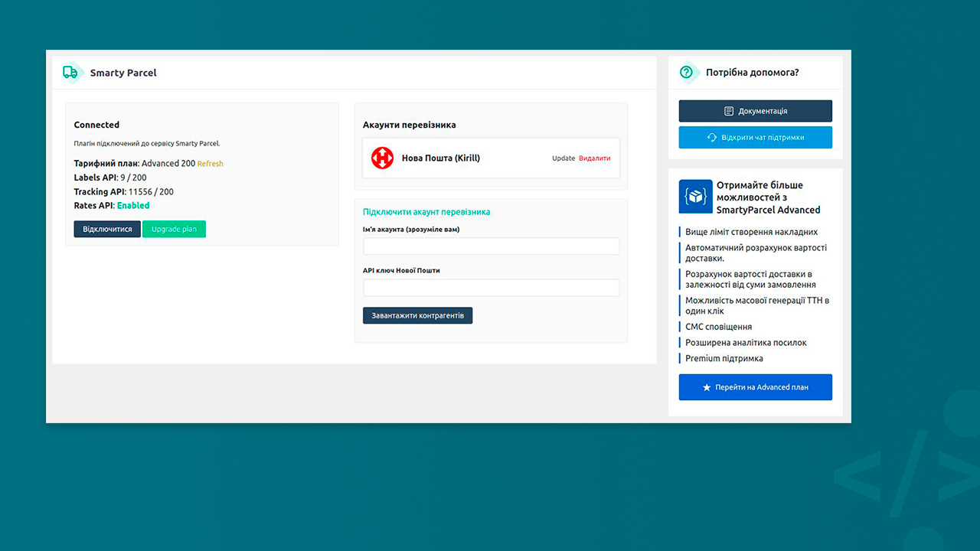Image resolution: width=980 pixels, height=551 pixels.
Task: Click Автоматичний розрахунок вартості доставки item
Action: coord(756,253)
